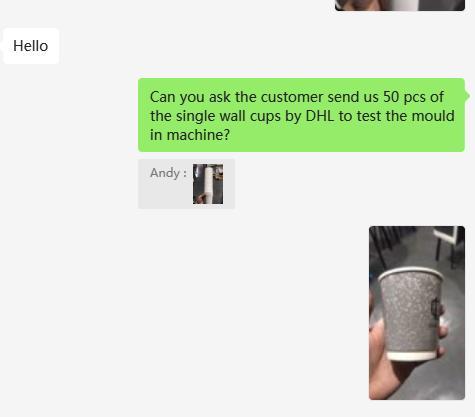Screen dimensions: 475x417
Task: Click '50 pcs' in the green message
Action: pyautogui.click(x=404, y=97)
